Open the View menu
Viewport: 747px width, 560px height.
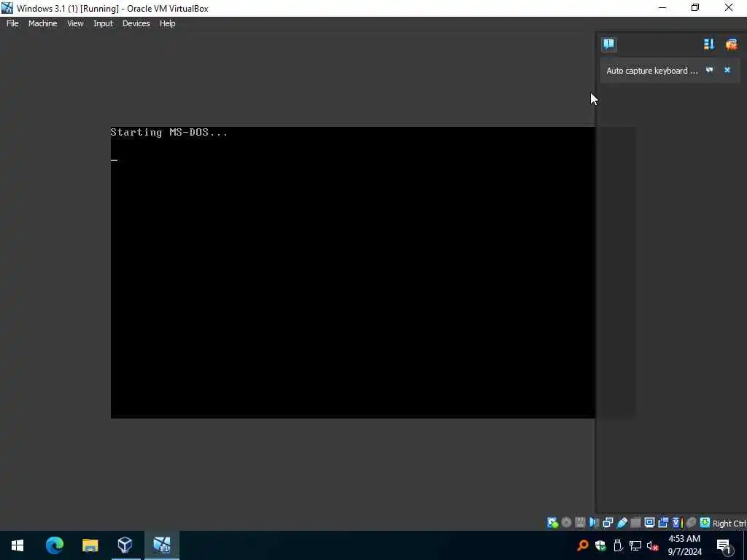pyautogui.click(x=75, y=23)
